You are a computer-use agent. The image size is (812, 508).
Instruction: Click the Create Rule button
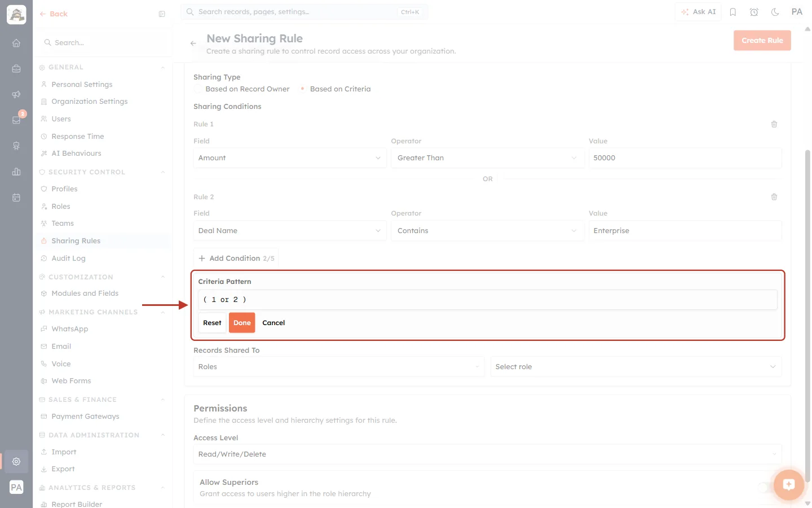click(x=762, y=41)
